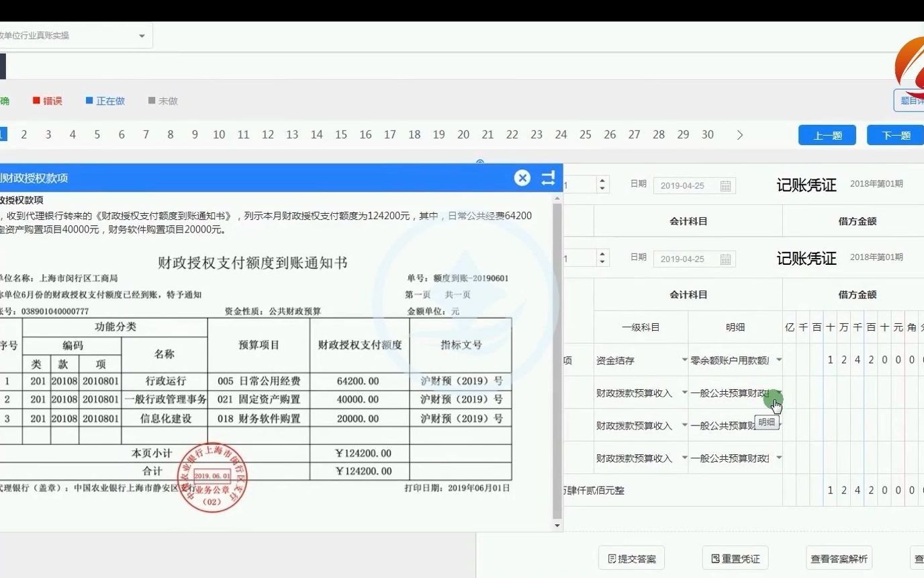The image size is (924, 578).
Task: Click the 一般行政管理事务 name cell
Action: click(x=165, y=399)
